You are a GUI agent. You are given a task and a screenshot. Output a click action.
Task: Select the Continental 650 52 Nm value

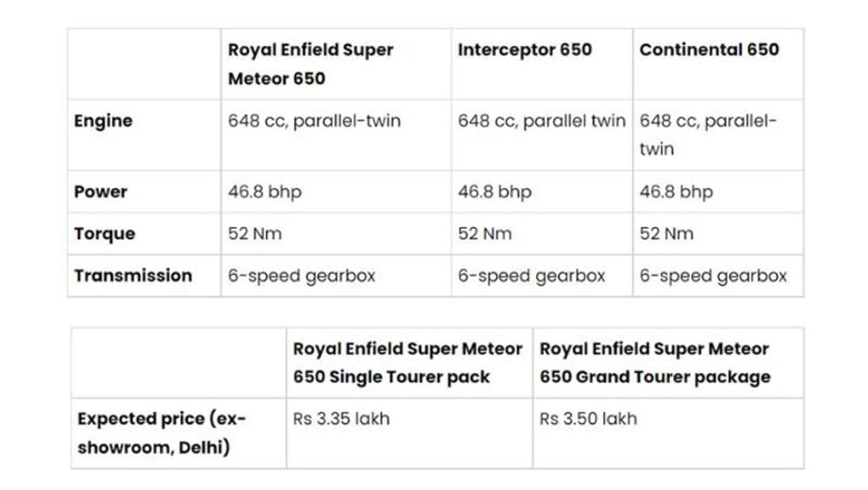(x=666, y=234)
